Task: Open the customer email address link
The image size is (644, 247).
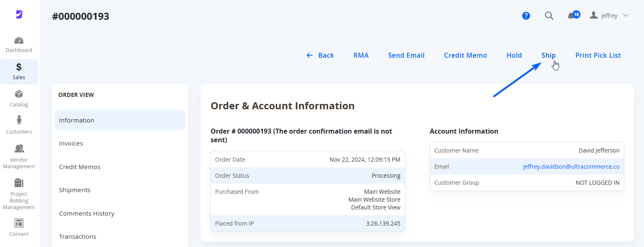Action: click(x=571, y=167)
